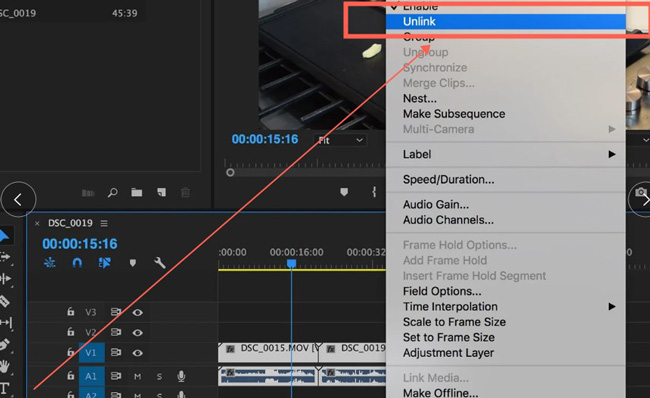650x398 pixels.
Task: Select Adjustment Layer entry
Action: [x=448, y=353]
